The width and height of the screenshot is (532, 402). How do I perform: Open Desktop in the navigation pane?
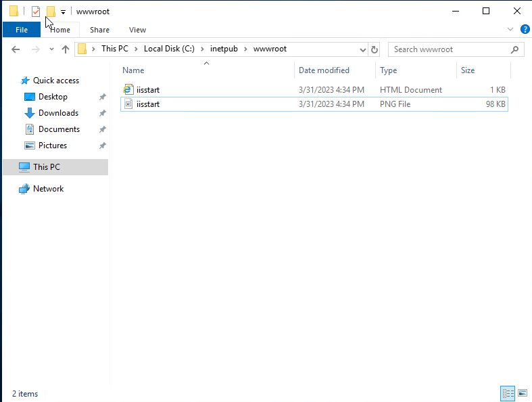[53, 97]
